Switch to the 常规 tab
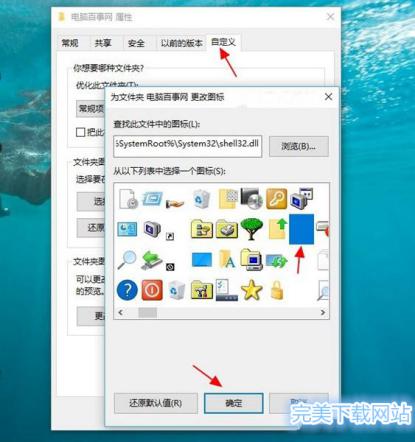The width and height of the screenshot is (415, 442). [x=70, y=43]
